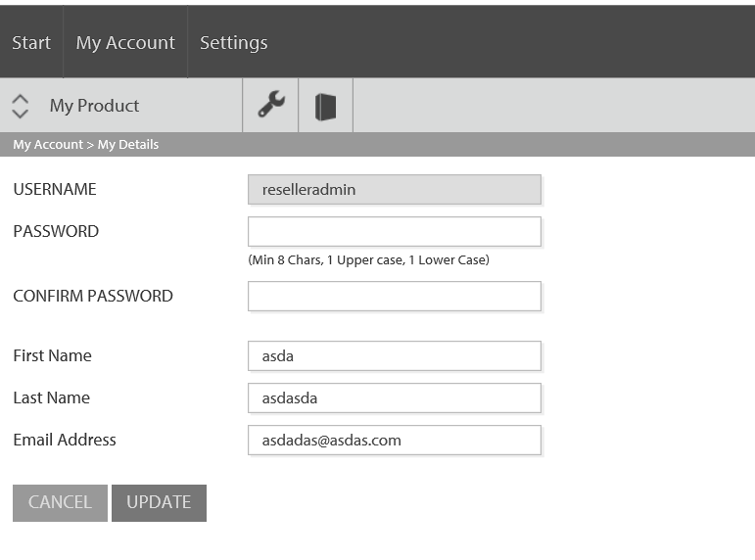Click the wrench tool icon
The image size is (755, 560).
270,105
